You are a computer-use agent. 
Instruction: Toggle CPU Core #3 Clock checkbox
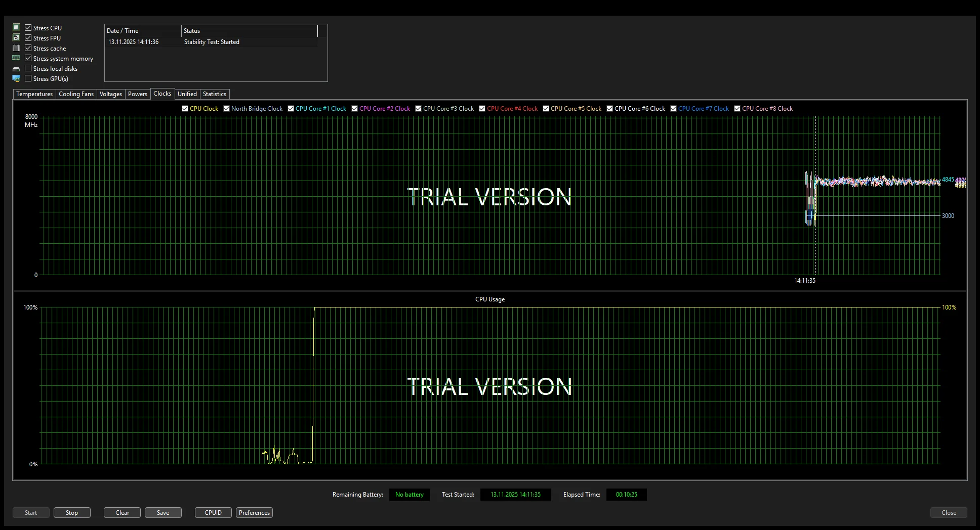[419, 109]
